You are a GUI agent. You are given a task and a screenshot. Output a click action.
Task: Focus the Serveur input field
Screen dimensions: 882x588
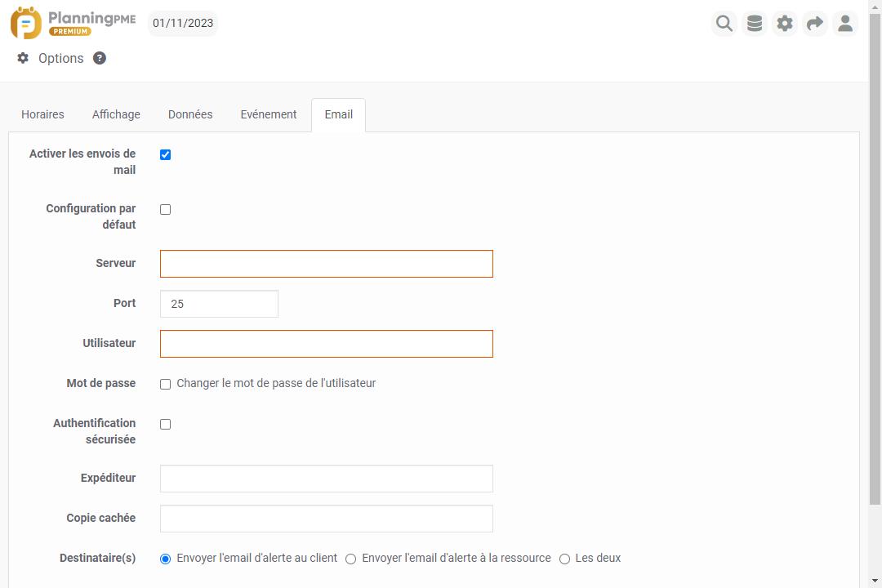pyautogui.click(x=327, y=264)
